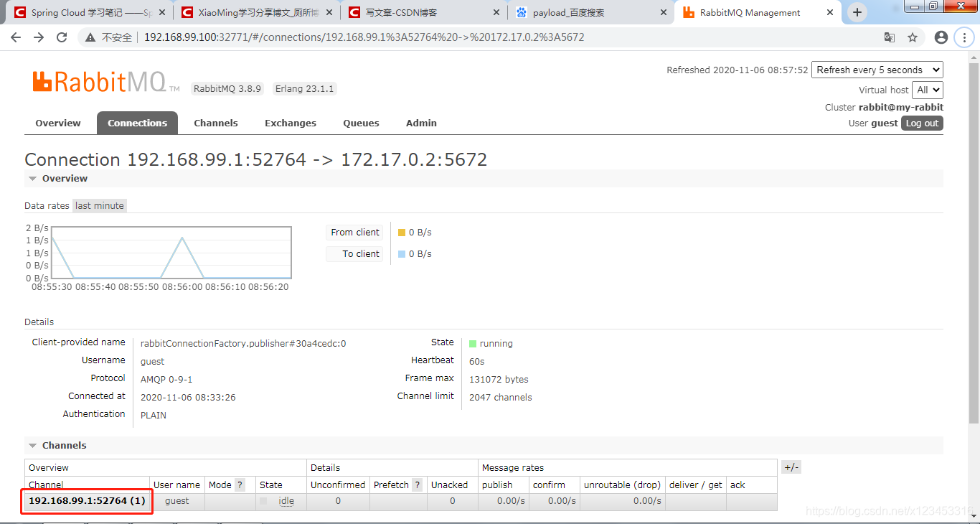Click the cluster name rabbit@my-rabbit
This screenshot has width=980, height=524.
pos(901,107)
